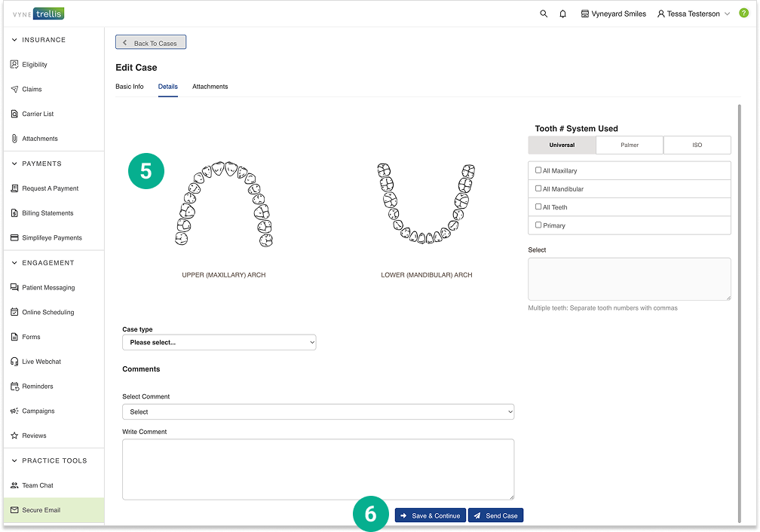Click the green help question icon

[743, 14]
